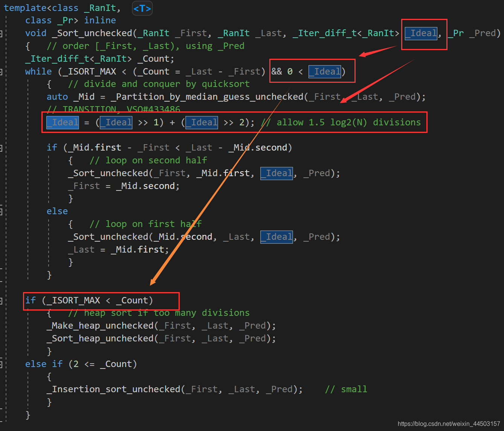Click _Ideal in the while condition

(325, 72)
